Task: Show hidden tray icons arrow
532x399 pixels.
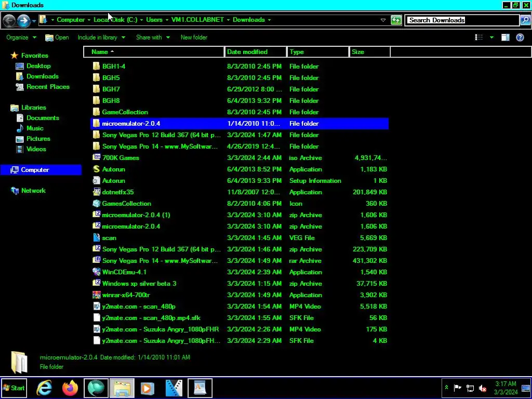Action: click(x=446, y=388)
